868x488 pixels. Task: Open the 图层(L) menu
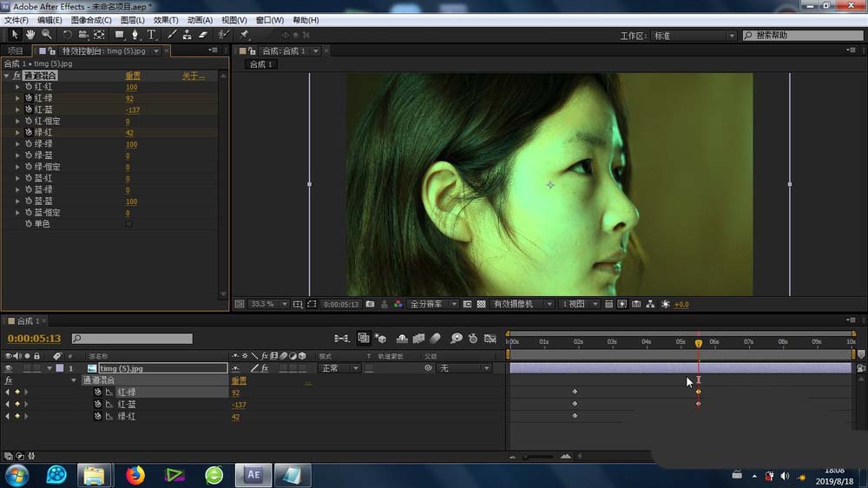point(132,20)
